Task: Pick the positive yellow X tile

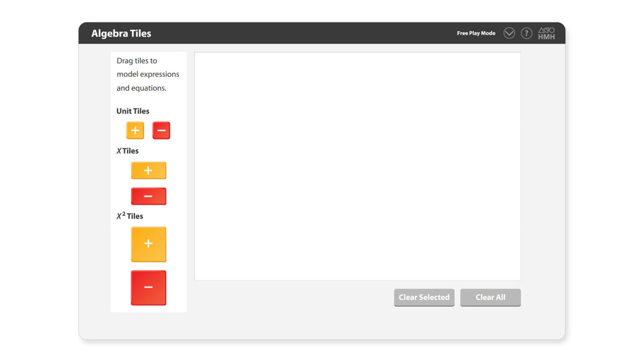Action: (148, 170)
